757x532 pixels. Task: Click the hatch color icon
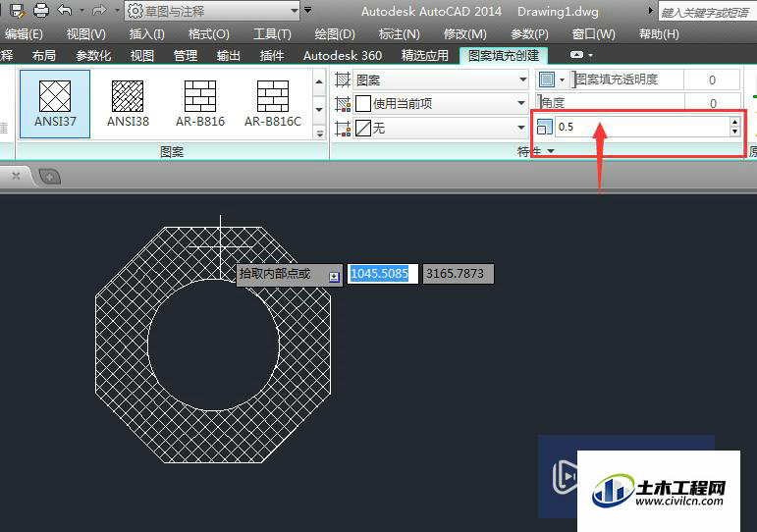click(343, 103)
